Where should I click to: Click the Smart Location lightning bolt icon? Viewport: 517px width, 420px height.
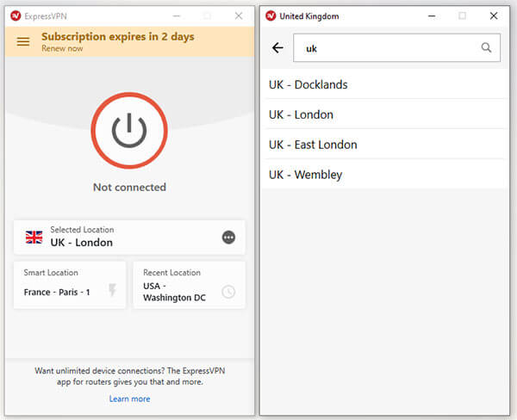(112, 290)
